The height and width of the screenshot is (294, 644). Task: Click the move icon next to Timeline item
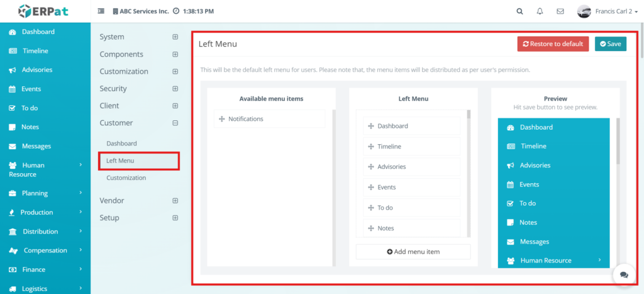coord(370,147)
